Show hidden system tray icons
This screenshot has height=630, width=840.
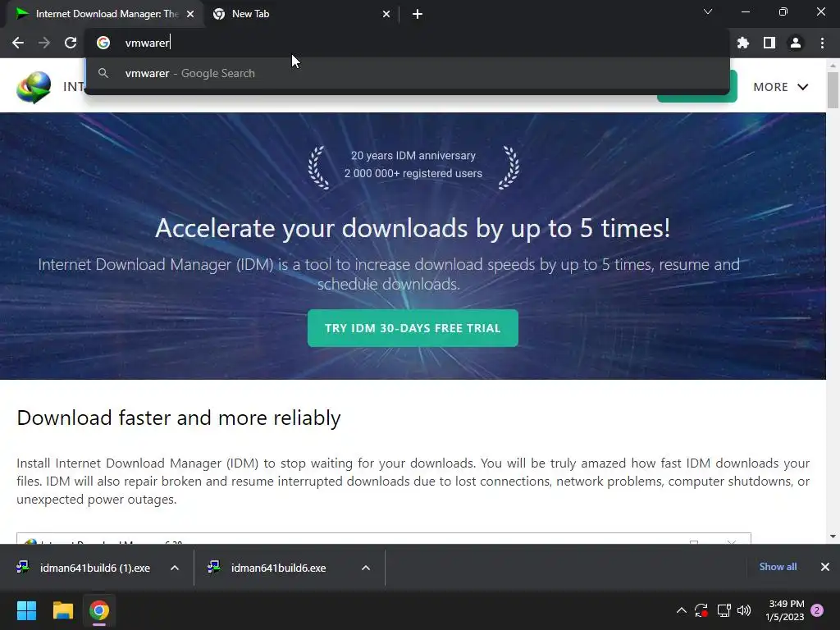tap(682, 610)
